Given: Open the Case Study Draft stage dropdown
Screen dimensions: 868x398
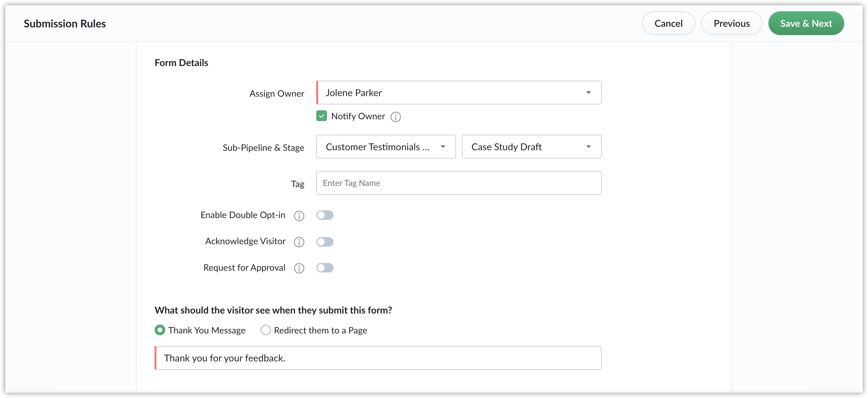Looking at the screenshot, I should 532,147.
